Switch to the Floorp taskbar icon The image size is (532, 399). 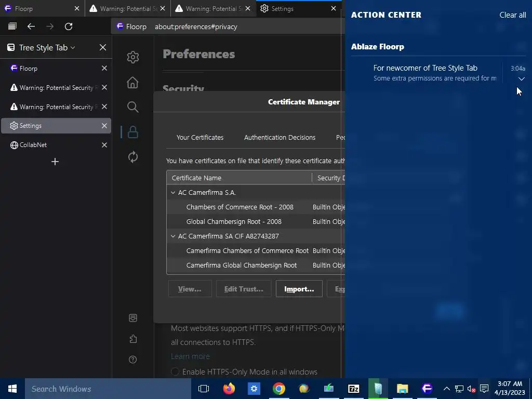tap(427, 389)
